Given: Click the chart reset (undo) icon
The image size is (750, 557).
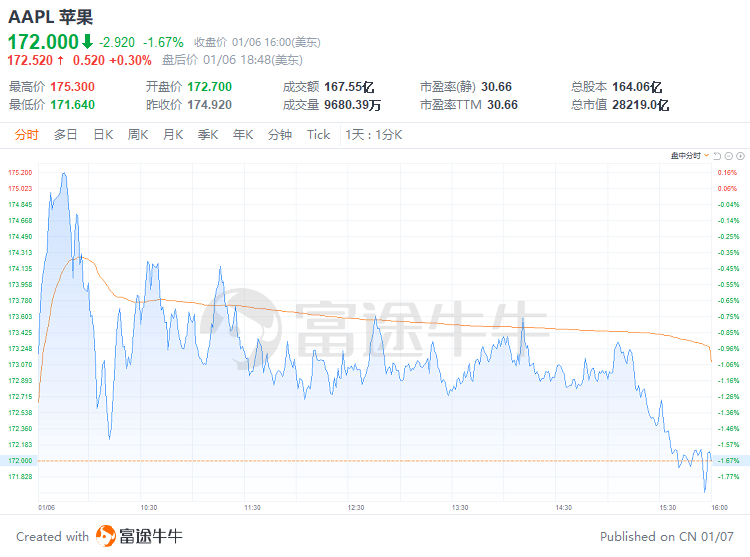Looking at the screenshot, I should [x=717, y=156].
